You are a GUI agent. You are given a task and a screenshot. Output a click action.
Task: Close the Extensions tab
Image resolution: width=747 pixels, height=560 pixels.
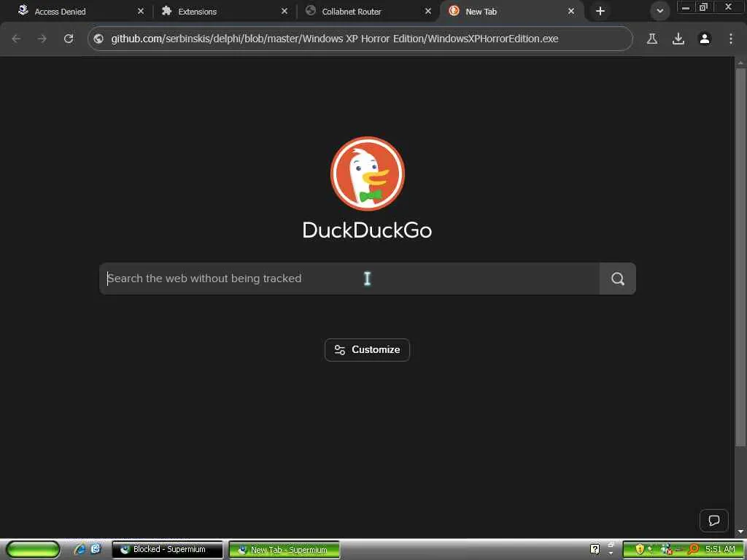click(x=284, y=11)
